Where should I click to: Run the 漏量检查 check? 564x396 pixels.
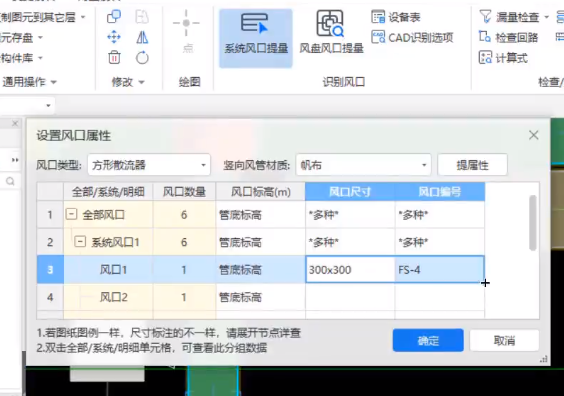coord(510,17)
